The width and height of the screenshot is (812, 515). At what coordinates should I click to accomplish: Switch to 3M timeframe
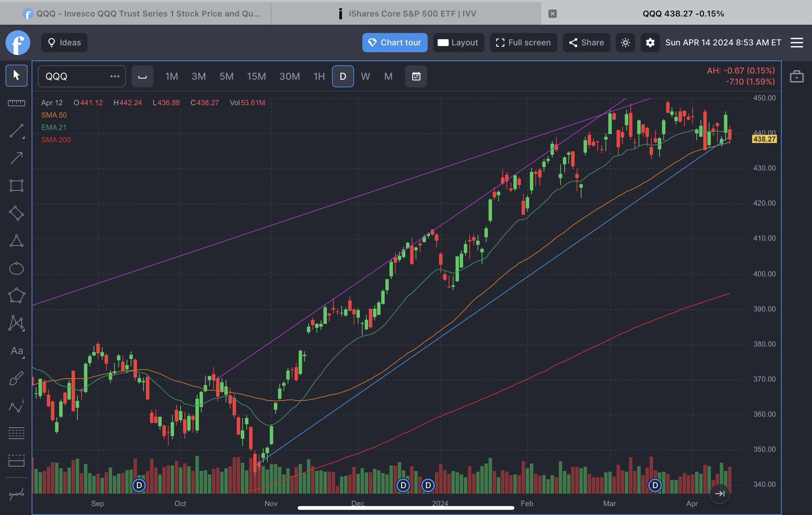[x=199, y=76]
